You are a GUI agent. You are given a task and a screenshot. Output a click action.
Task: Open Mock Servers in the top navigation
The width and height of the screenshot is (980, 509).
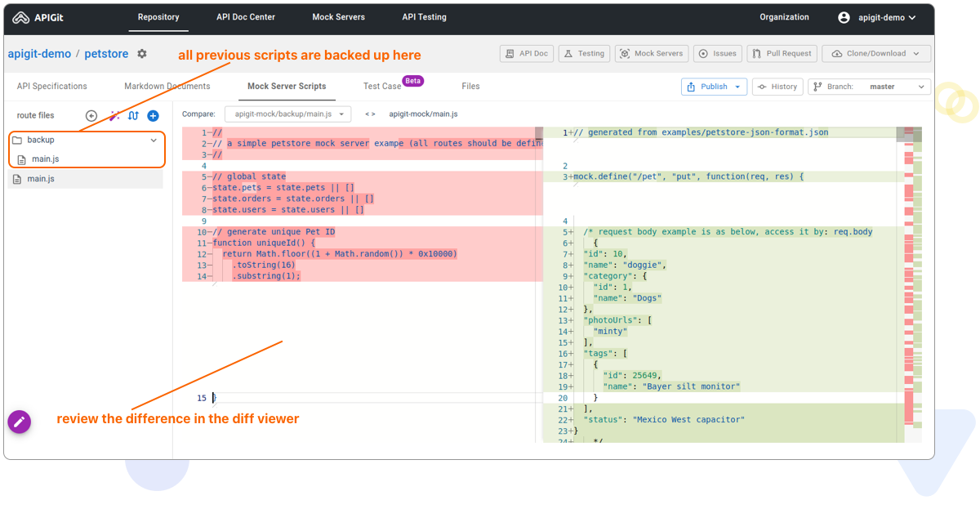coord(338,17)
